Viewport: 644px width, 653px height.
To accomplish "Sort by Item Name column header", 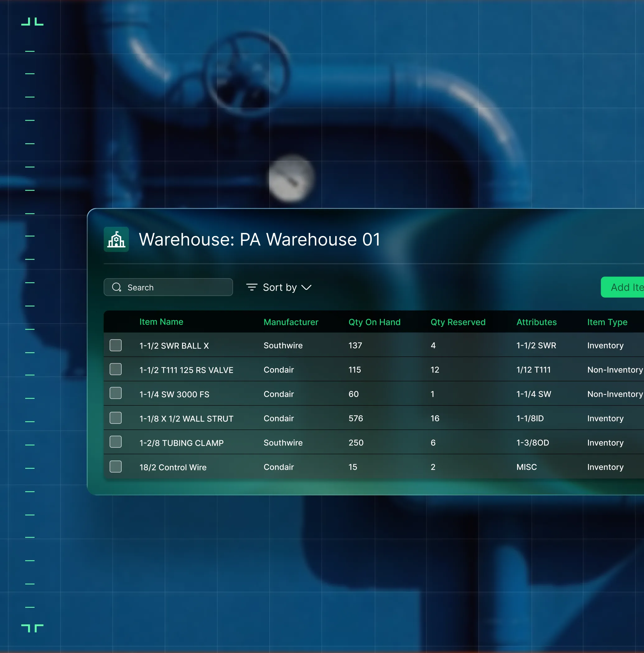I will coord(161,322).
